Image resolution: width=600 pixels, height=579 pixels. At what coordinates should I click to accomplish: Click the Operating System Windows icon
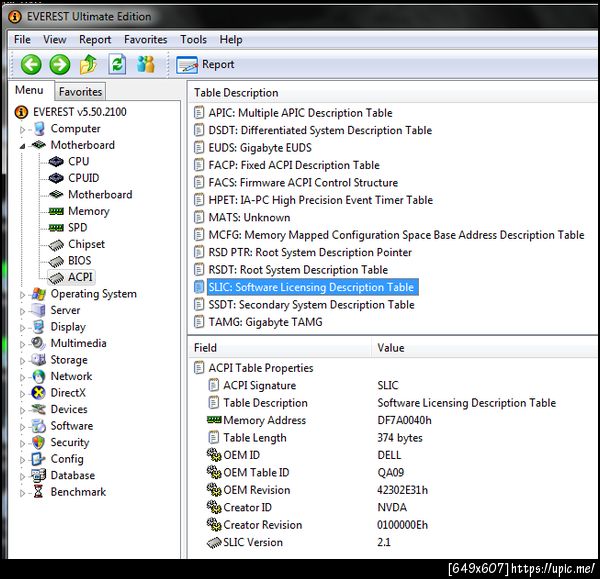(x=39, y=294)
